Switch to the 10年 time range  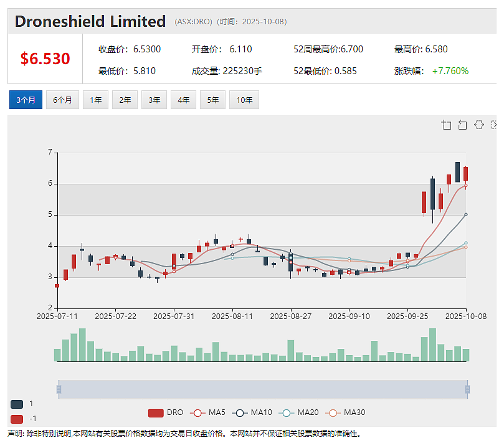(244, 100)
